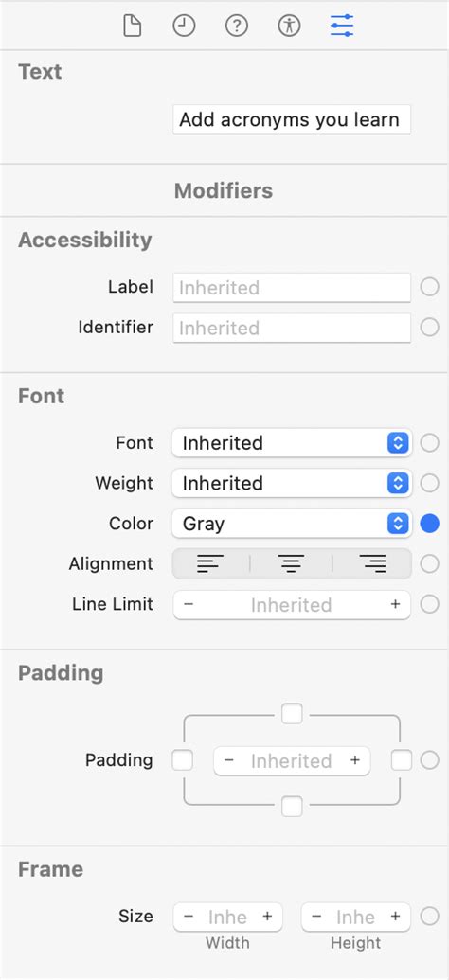Open the Font dropdown
Viewport: 449px width, 980px height.
pos(292,443)
